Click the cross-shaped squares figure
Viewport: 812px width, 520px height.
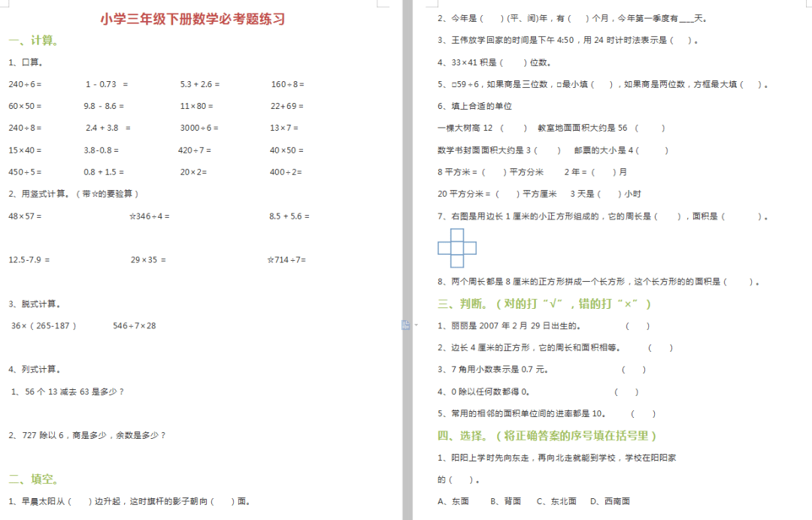click(457, 248)
